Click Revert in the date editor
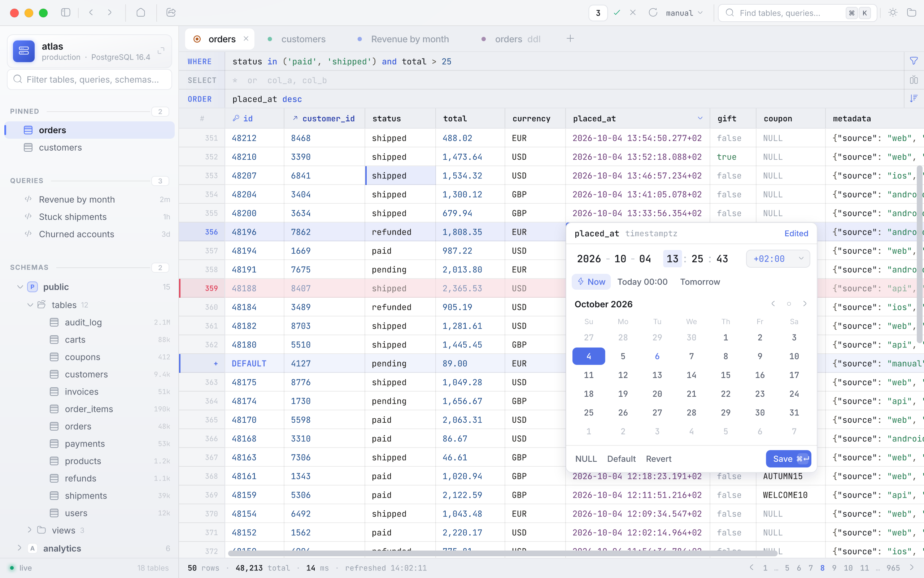Viewport: 924px width, 578px height. click(659, 459)
